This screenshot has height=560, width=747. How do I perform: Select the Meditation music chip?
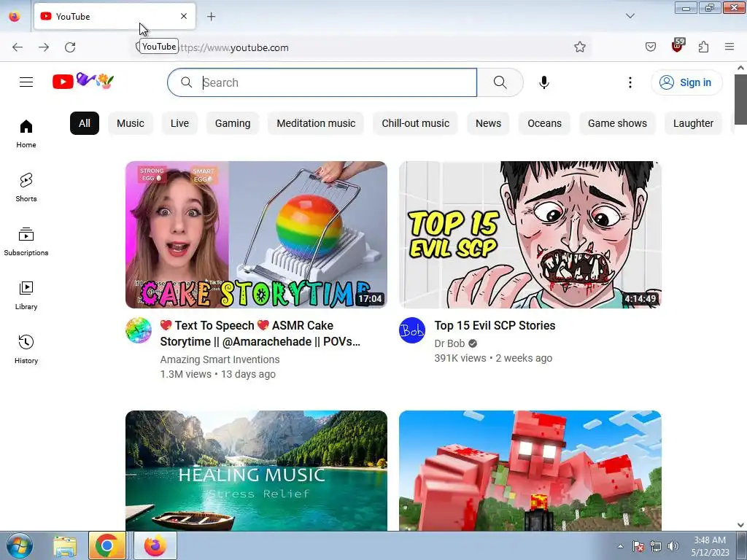(x=316, y=123)
